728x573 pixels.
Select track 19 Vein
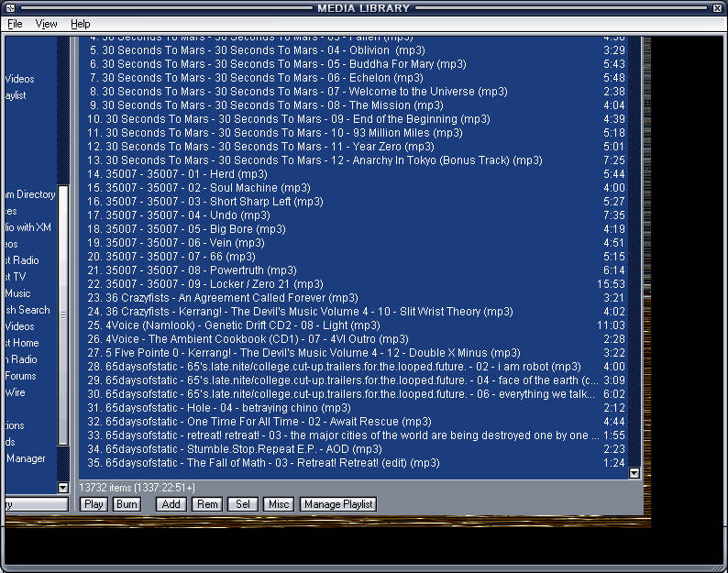(354, 243)
